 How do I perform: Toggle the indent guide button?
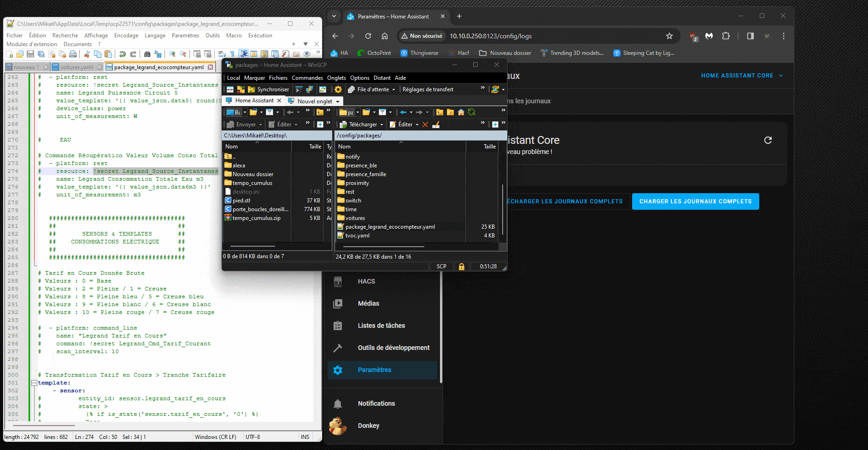tap(244, 54)
